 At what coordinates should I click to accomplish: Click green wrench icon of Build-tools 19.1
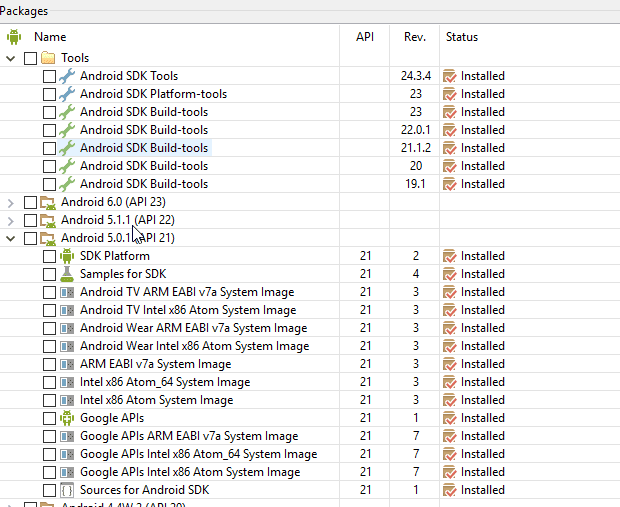[67, 184]
